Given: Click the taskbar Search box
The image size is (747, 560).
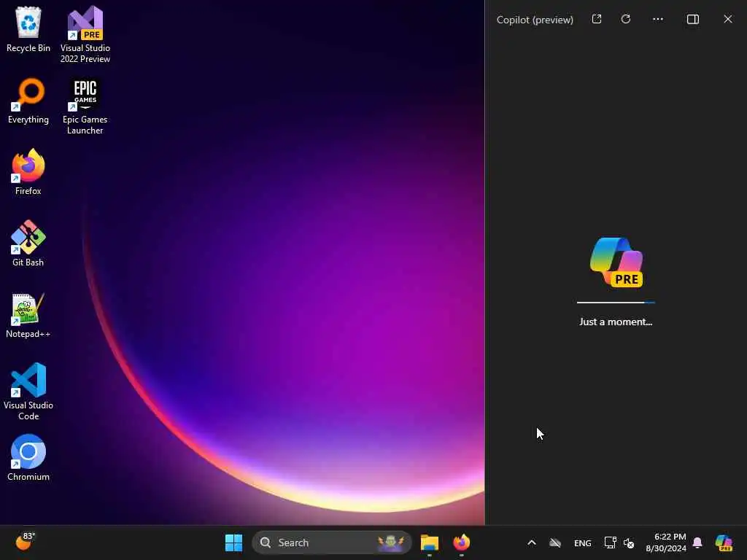Looking at the screenshot, I should point(332,542).
